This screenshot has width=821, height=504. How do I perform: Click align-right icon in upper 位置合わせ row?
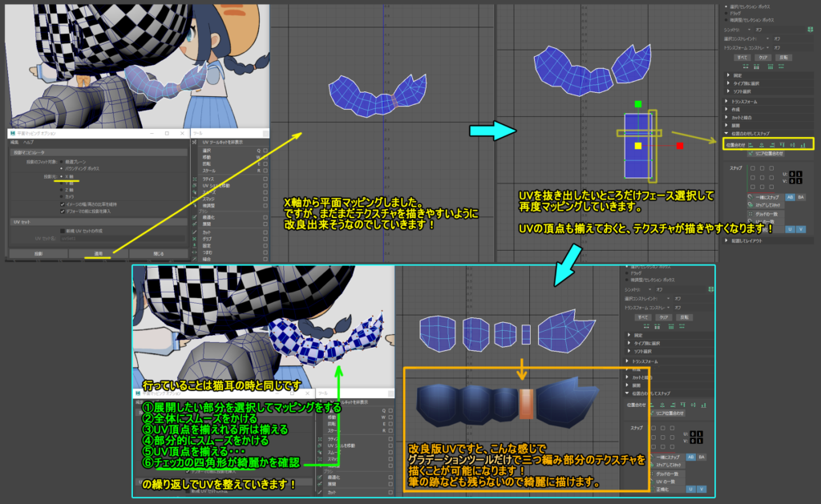point(772,145)
